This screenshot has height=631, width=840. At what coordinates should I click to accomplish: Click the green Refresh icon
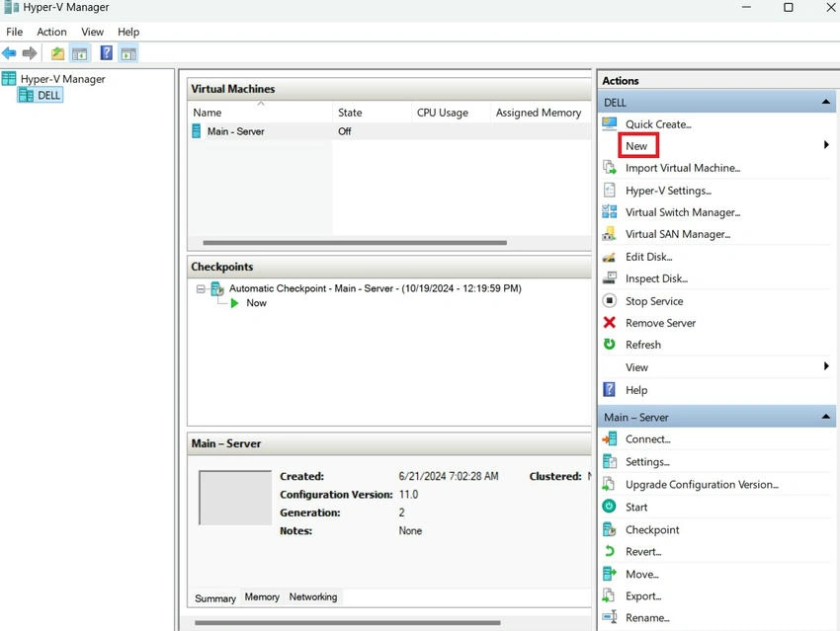coord(609,344)
